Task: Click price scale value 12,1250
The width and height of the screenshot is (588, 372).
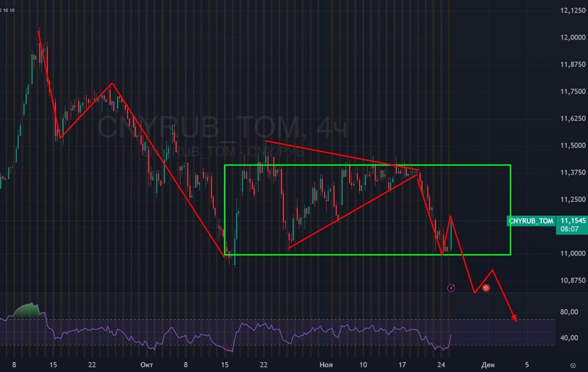Action: pos(573,11)
